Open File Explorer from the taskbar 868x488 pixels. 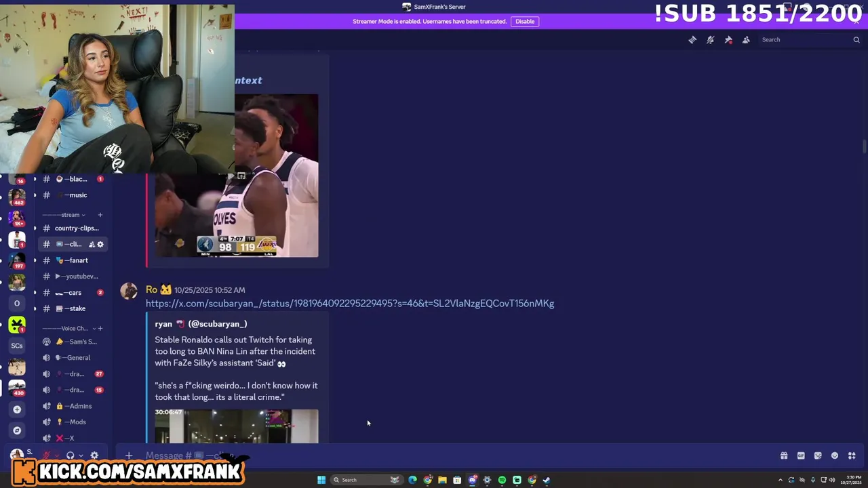click(442, 480)
